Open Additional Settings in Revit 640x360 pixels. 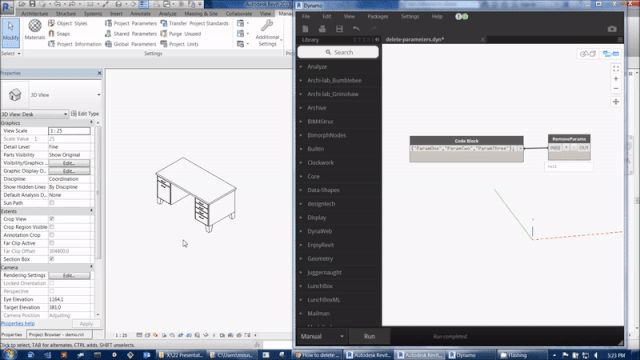[x=267, y=33]
